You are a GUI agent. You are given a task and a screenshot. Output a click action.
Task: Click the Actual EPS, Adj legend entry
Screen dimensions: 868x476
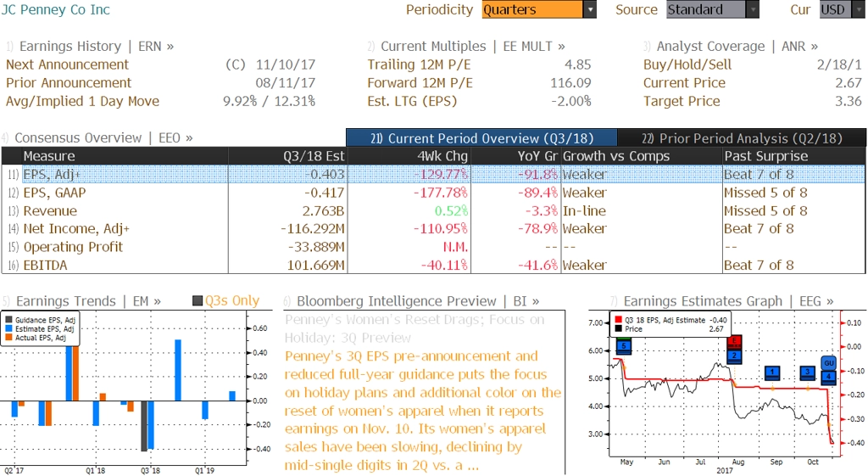[36, 338]
